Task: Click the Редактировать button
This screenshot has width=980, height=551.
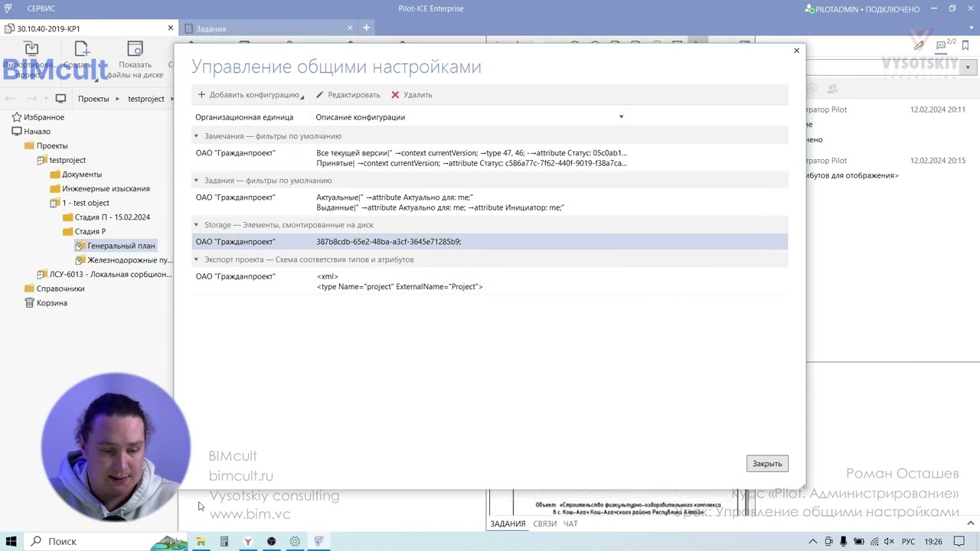Action: (x=348, y=95)
